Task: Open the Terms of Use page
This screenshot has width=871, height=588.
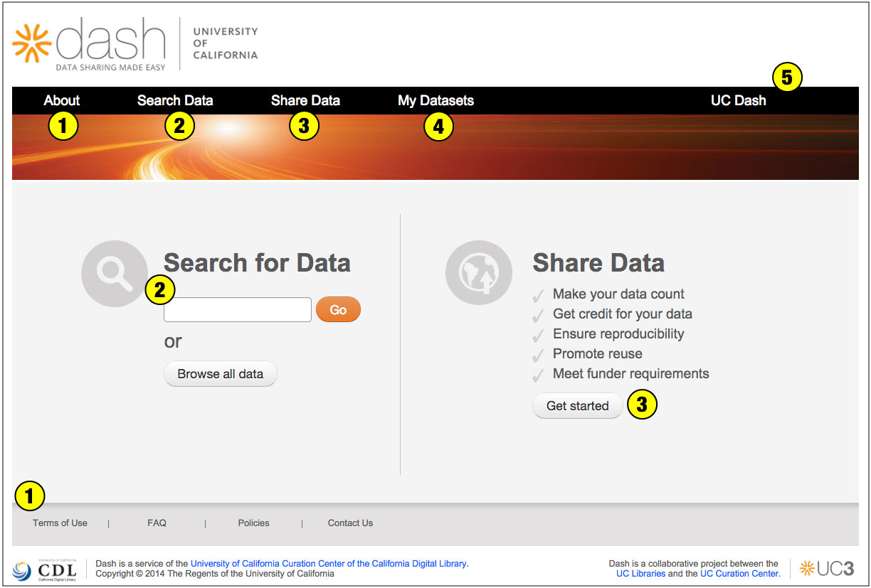Action: (60, 523)
